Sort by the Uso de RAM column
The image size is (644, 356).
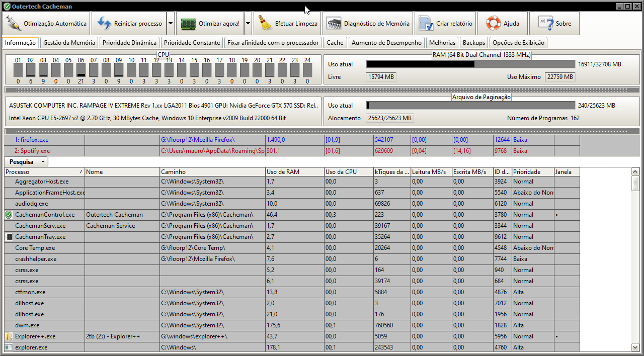point(294,172)
